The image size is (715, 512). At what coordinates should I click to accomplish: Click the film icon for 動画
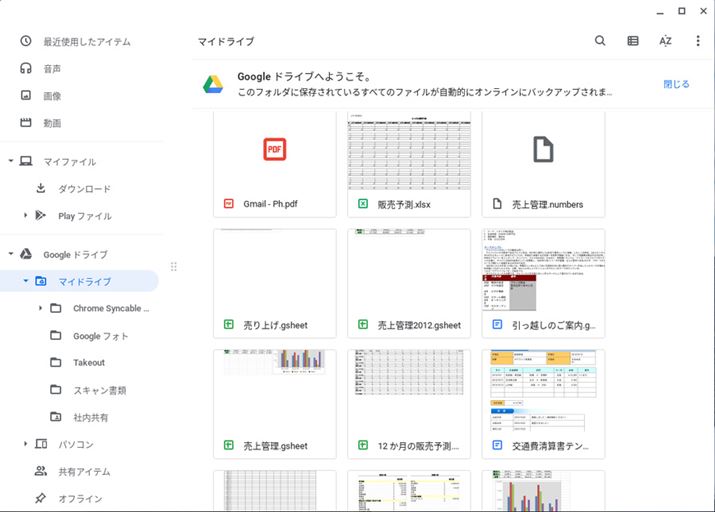click(26, 122)
